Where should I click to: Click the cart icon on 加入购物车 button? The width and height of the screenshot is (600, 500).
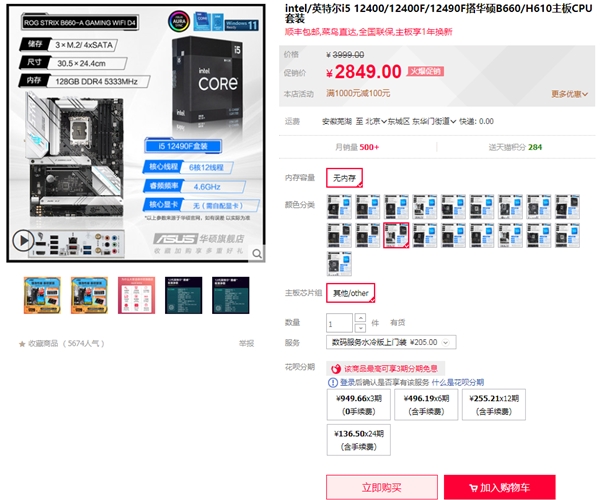[473, 488]
